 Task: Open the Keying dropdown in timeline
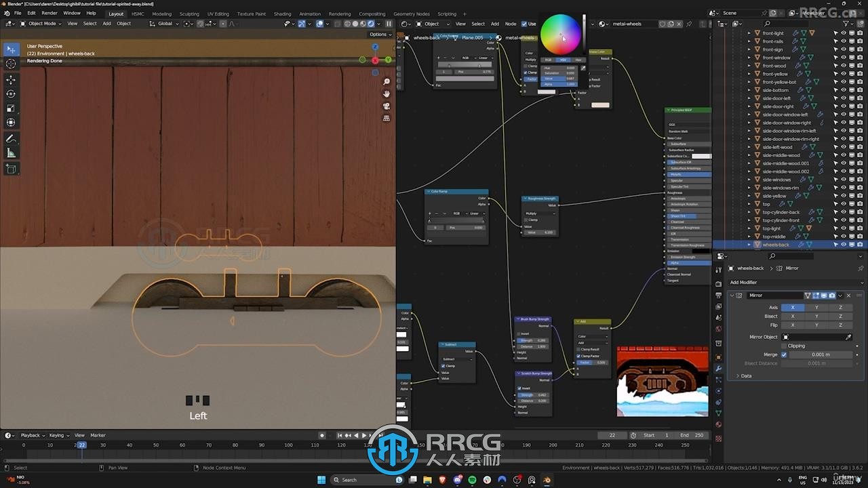click(58, 435)
